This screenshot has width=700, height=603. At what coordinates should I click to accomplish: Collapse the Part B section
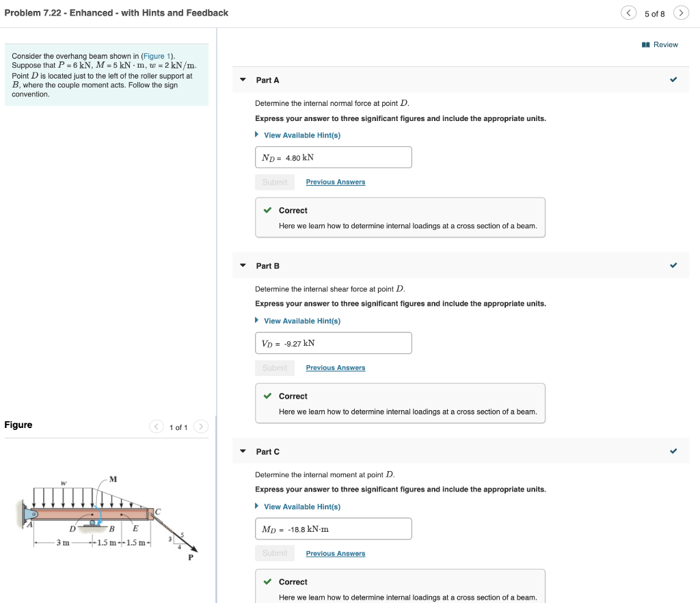point(243,265)
